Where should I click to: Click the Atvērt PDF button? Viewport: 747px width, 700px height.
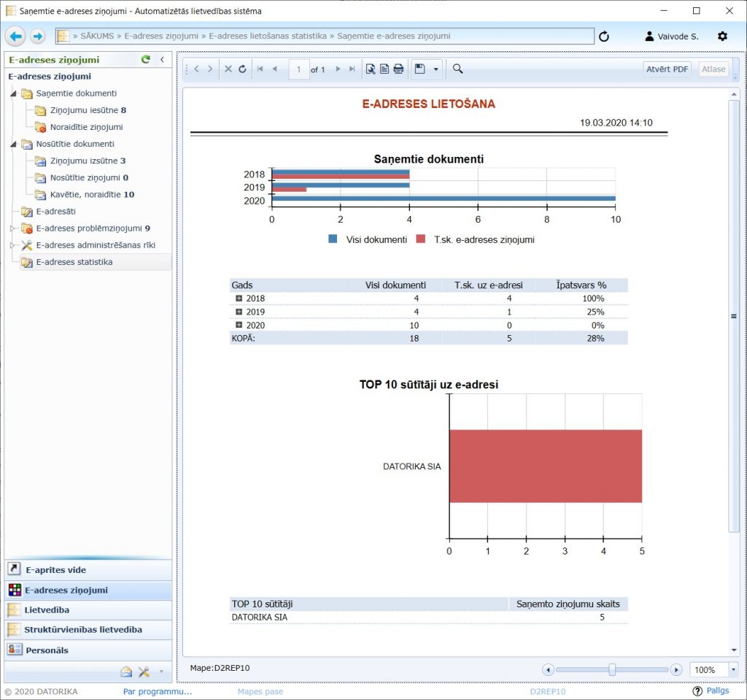point(667,69)
